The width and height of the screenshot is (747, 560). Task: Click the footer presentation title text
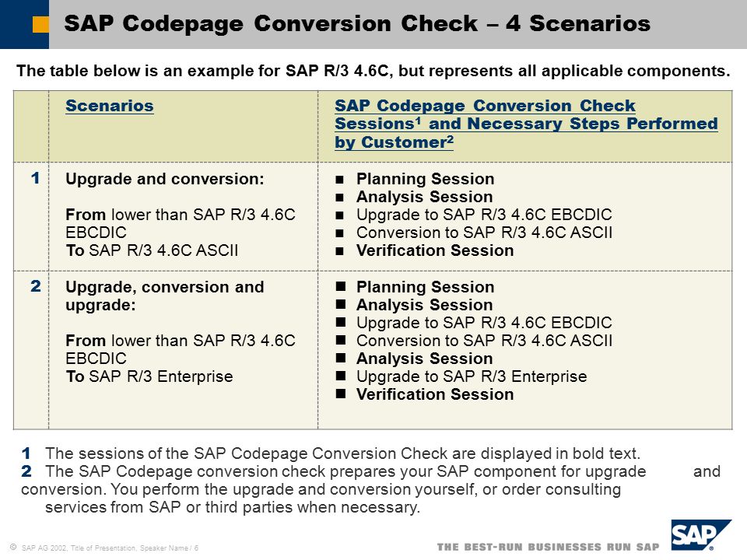[x=110, y=548]
